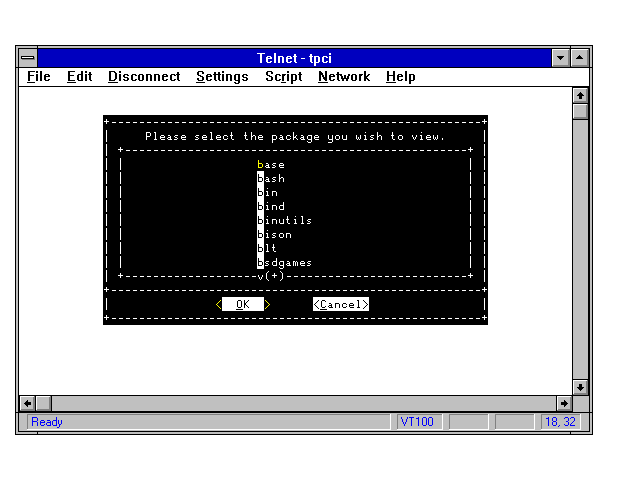The width and height of the screenshot is (640, 480).
Task: Open the Edit menu
Action: pyautogui.click(x=79, y=77)
